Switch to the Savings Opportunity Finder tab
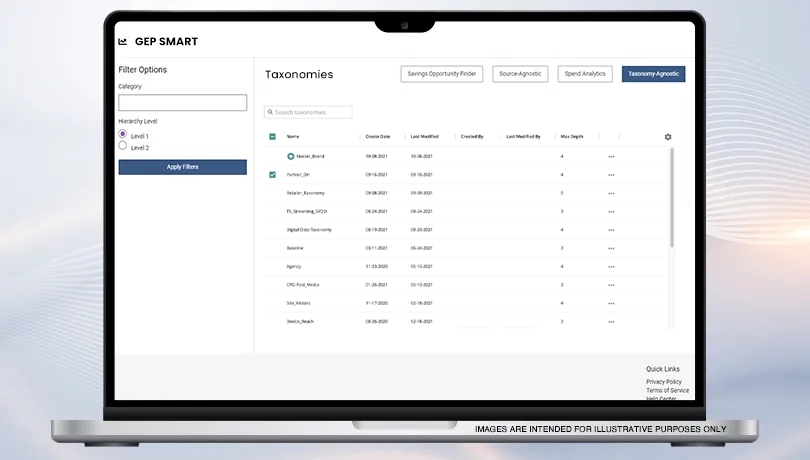Viewport: 810px width, 460px height. (x=442, y=74)
